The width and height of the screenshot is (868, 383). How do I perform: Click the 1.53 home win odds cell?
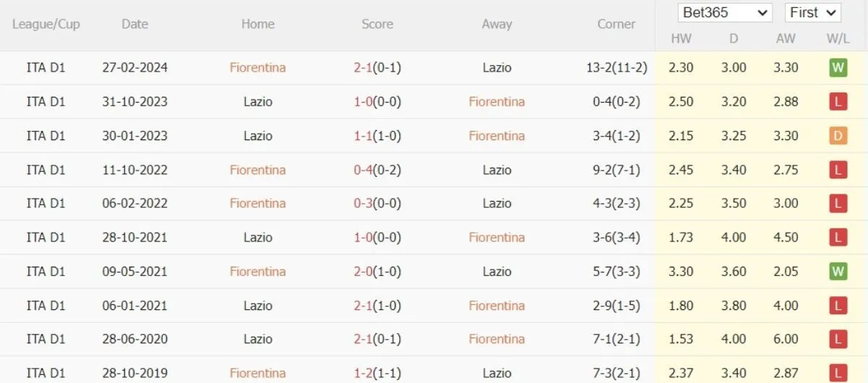[x=681, y=340]
